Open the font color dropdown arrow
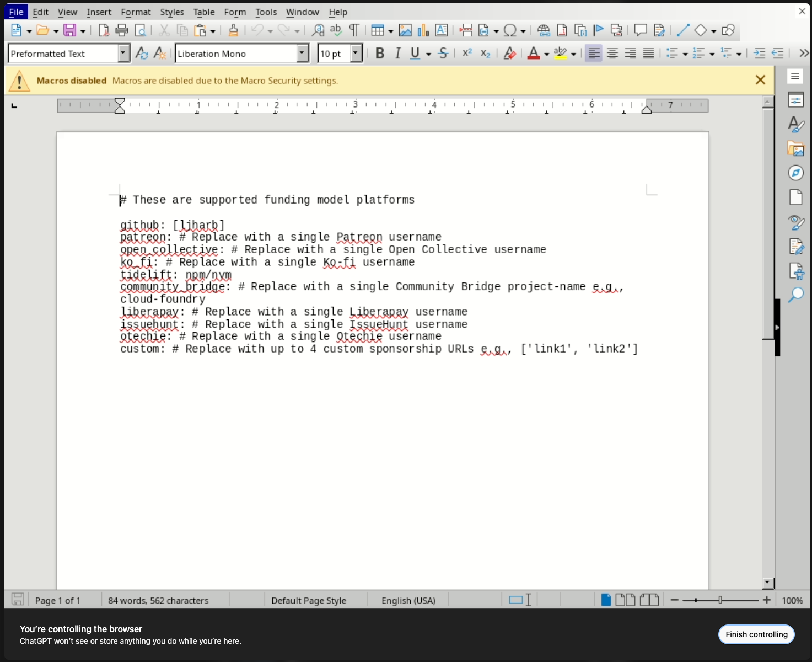Image resolution: width=812 pixels, height=662 pixels. 546,53
